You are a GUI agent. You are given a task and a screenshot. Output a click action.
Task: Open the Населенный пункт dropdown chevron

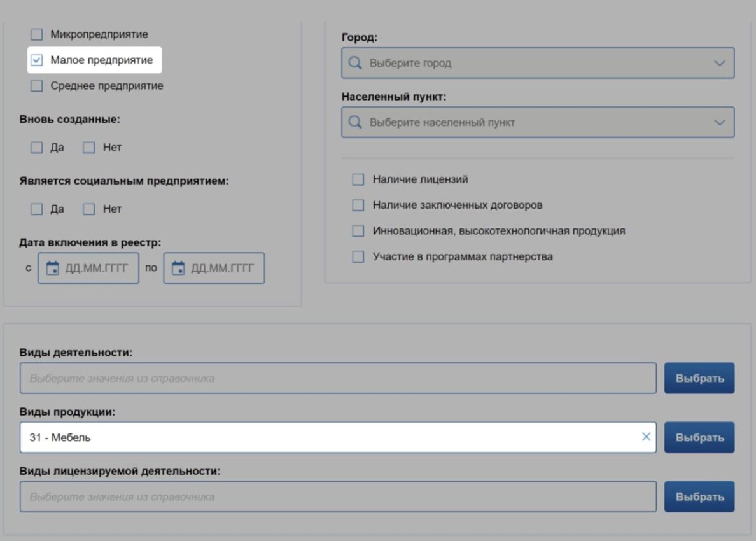(x=719, y=122)
